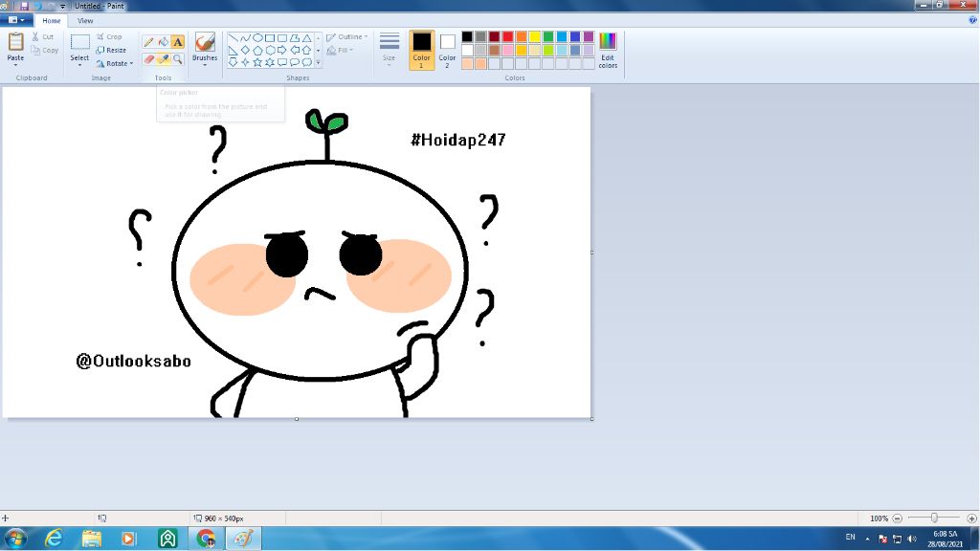Screen dimensions: 980x551
Task: Open the Paint file menu button
Action: point(16,20)
